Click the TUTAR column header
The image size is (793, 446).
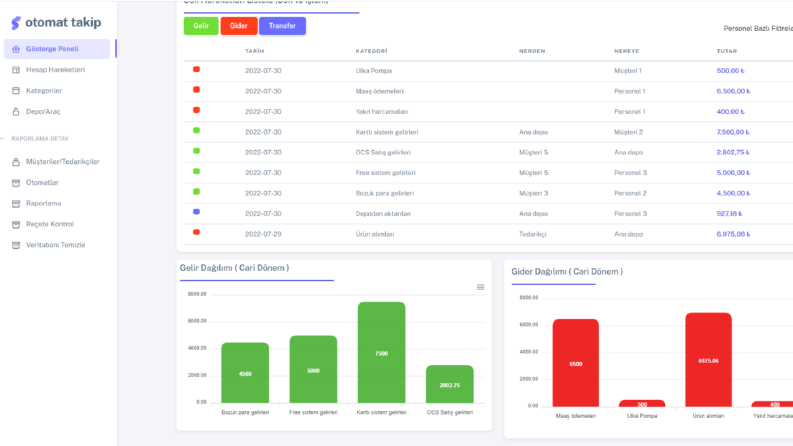click(x=727, y=51)
